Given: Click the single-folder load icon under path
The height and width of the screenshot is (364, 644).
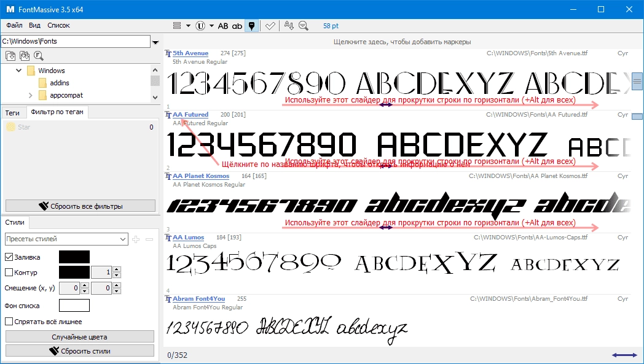Looking at the screenshot, I should click(10, 56).
